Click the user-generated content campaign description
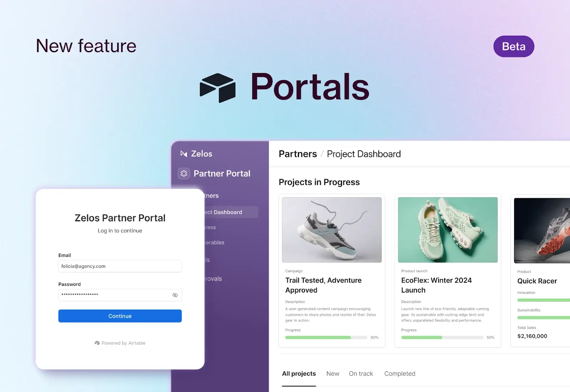The height and width of the screenshot is (392, 570). pos(331,315)
